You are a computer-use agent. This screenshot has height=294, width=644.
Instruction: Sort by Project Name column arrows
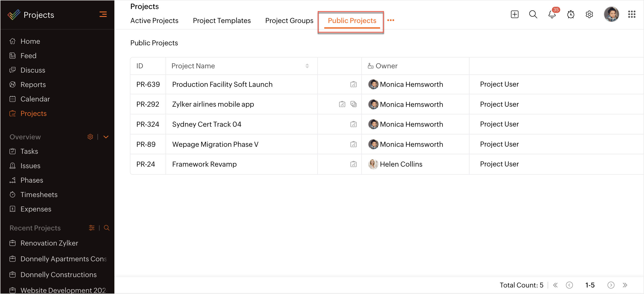pyautogui.click(x=307, y=66)
